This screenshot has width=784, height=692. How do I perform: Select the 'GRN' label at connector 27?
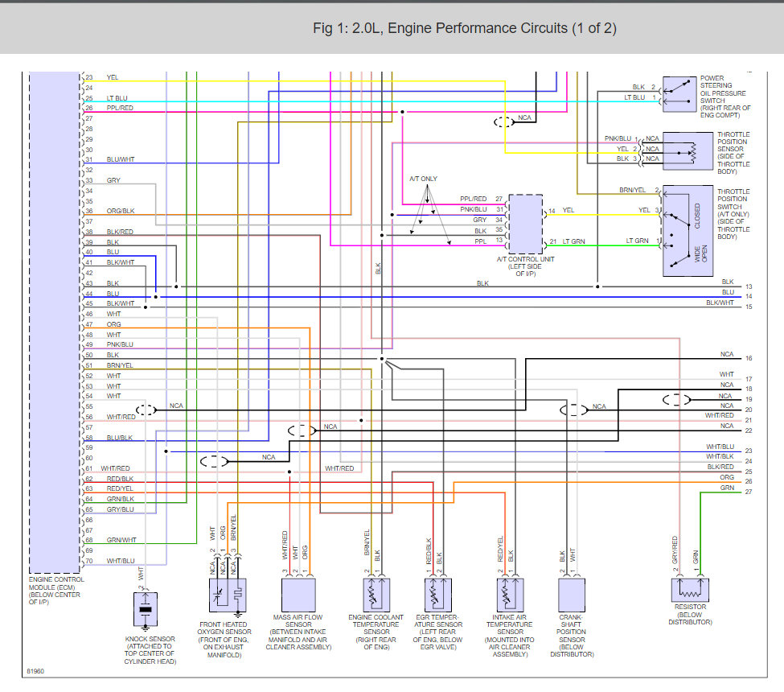coord(727,488)
